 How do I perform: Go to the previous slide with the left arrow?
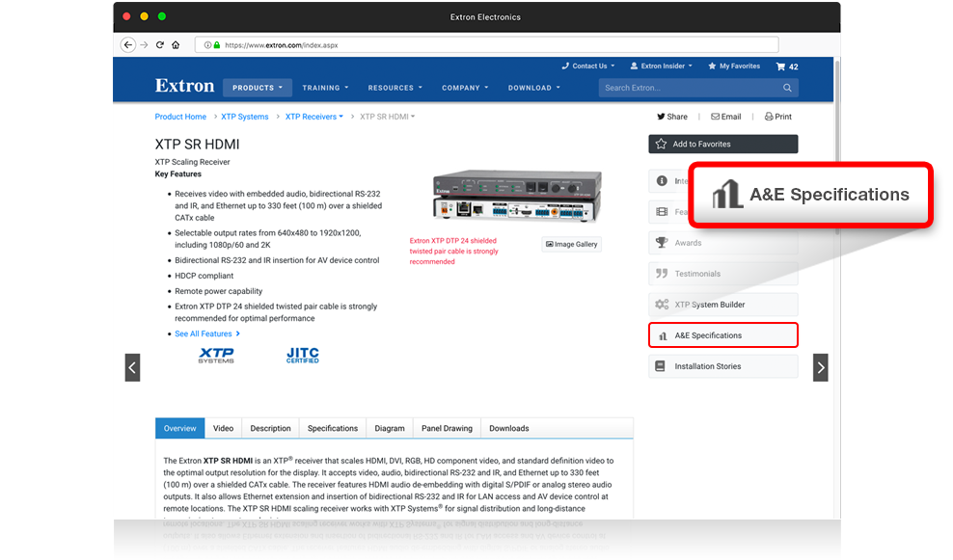pos(132,367)
